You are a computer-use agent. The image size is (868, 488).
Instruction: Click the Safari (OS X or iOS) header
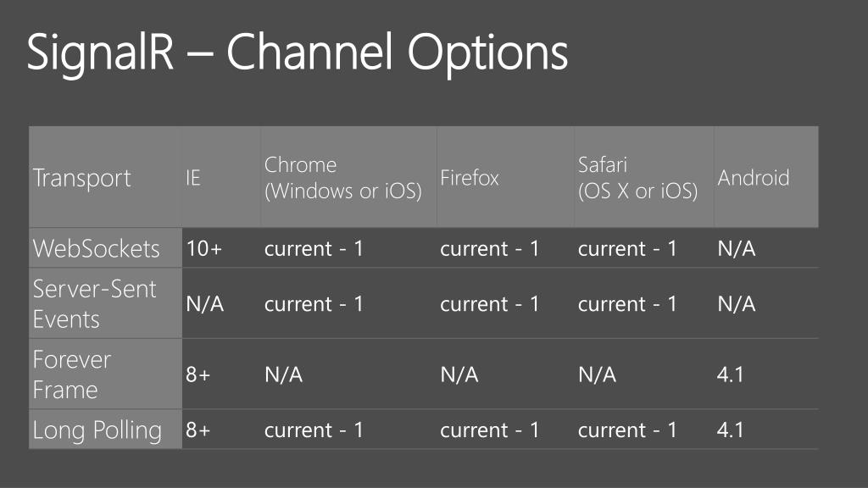[x=644, y=177]
